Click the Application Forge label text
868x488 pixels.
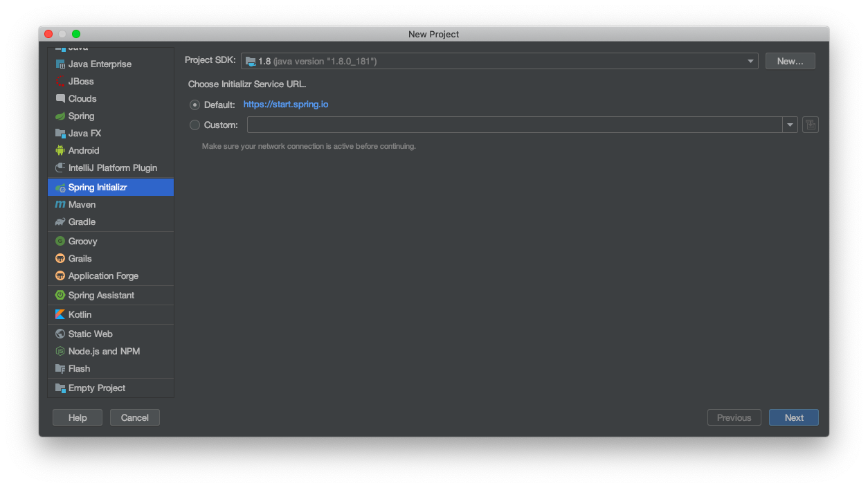(104, 276)
